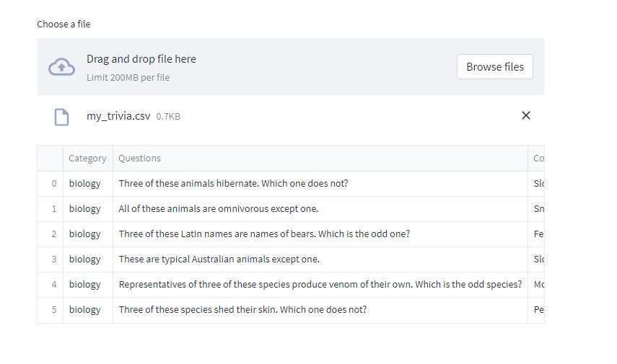Click the hibernate question cell

pos(233,184)
